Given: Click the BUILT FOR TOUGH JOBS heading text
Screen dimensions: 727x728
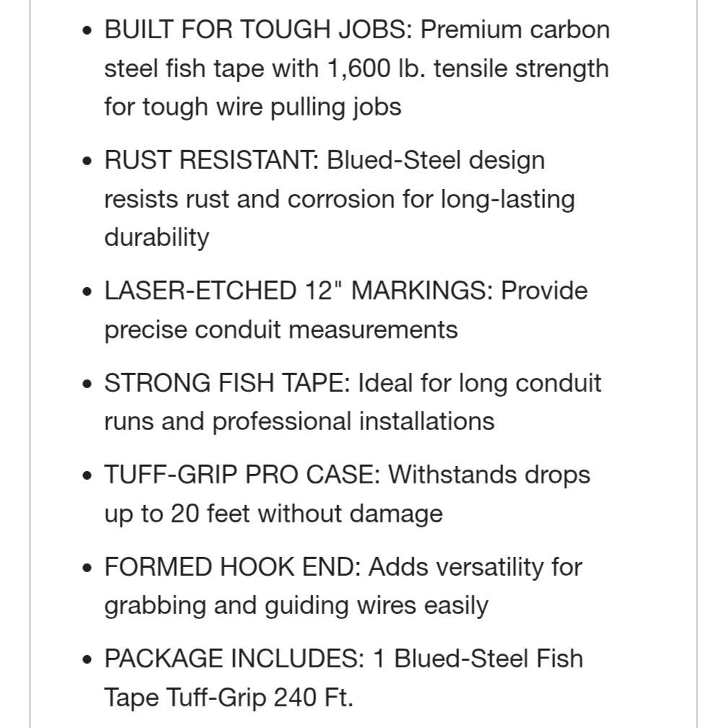Looking at the screenshot, I should 258,30.
